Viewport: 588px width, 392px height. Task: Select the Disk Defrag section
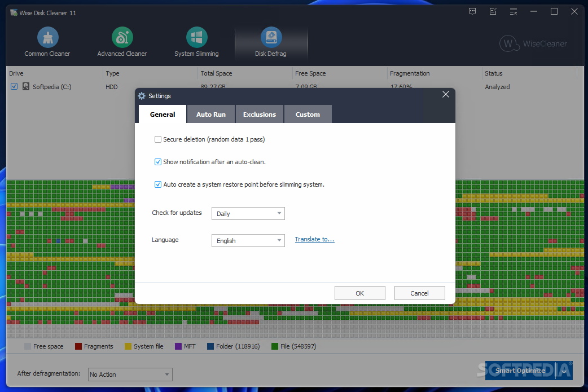[271, 42]
